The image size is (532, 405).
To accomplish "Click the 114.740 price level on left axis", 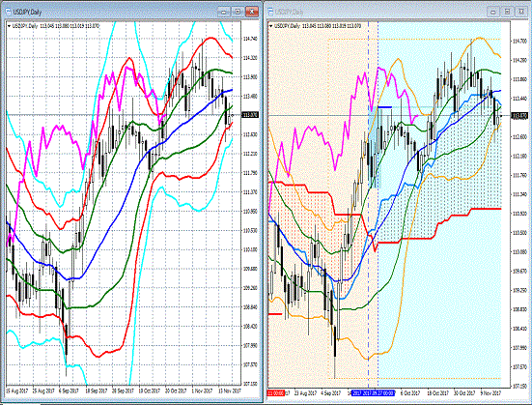I will coord(250,39).
